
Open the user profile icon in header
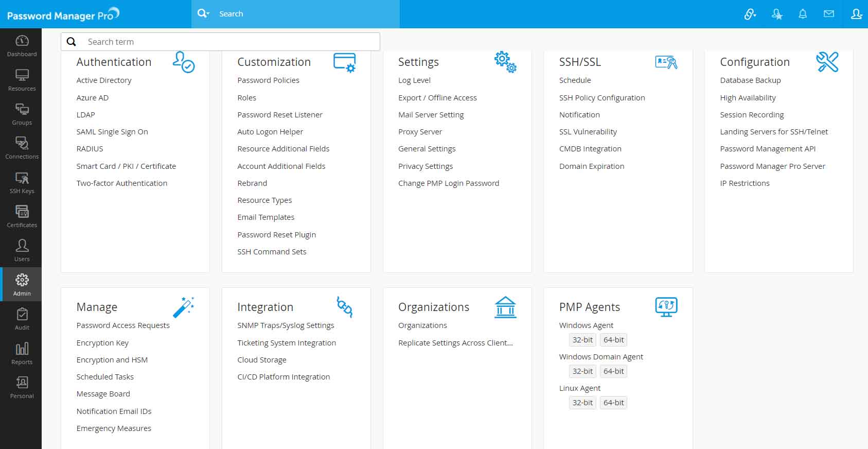(x=856, y=14)
